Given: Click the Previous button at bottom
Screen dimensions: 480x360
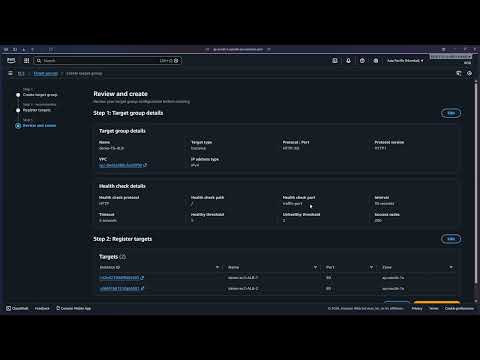Looking at the screenshot, I should 397,302.
